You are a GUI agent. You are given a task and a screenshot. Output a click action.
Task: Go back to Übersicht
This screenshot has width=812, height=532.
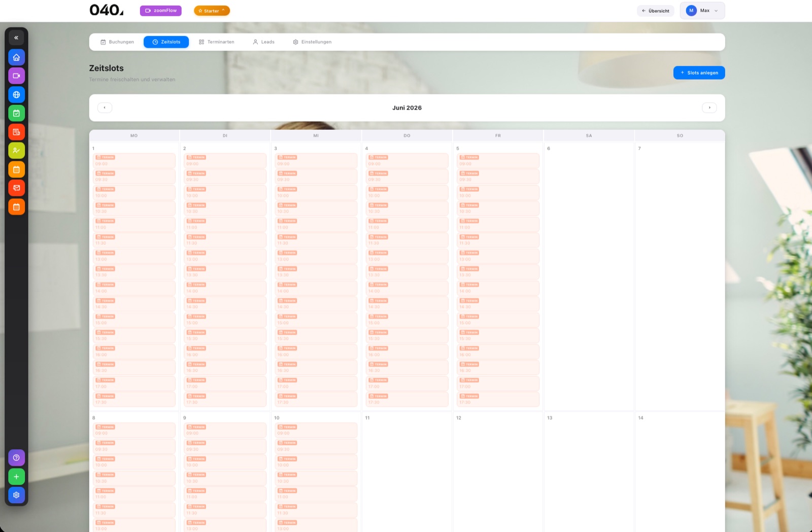click(655, 11)
